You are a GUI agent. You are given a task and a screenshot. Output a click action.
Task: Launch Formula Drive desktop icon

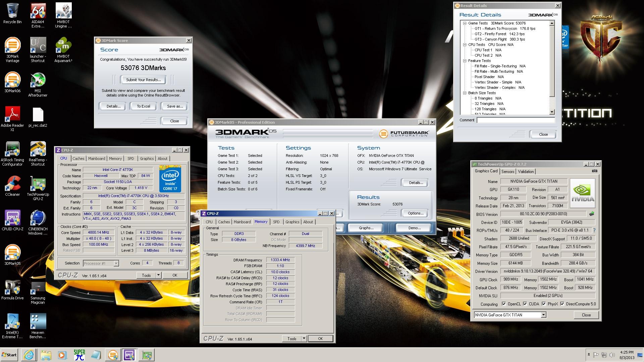click(x=12, y=289)
